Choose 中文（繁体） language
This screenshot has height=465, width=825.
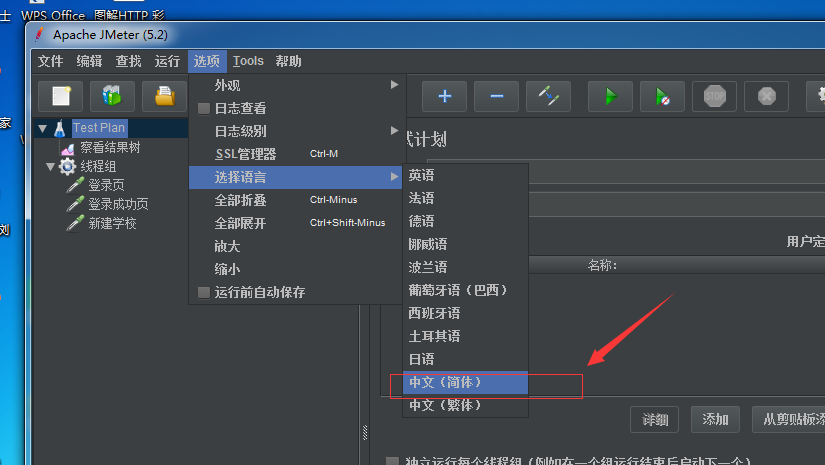[465, 406]
